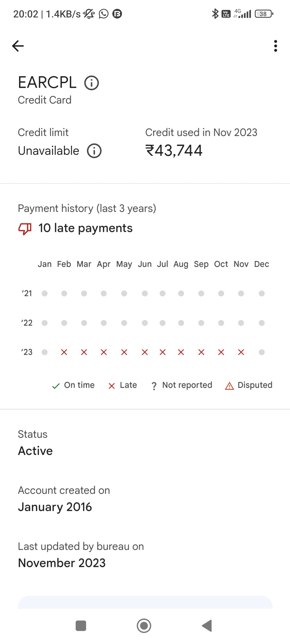Screen dimensions: 290x644
Task: Tap the December '23 grey dot
Action: click(x=262, y=352)
